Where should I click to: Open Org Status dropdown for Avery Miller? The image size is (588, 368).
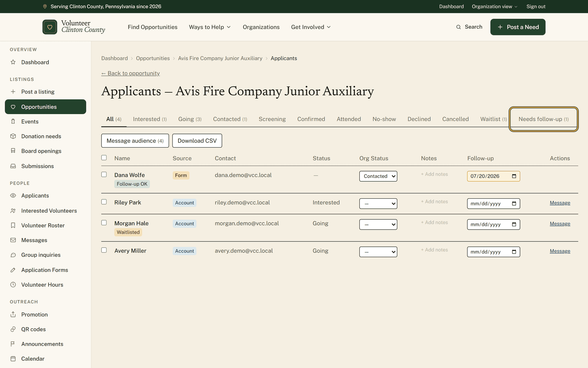pos(378,252)
